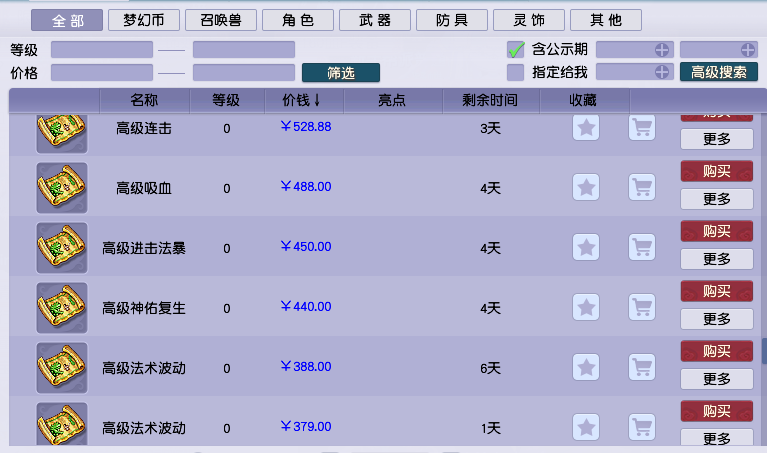Click the 亮点 column header
767x453 pixels.
point(392,100)
